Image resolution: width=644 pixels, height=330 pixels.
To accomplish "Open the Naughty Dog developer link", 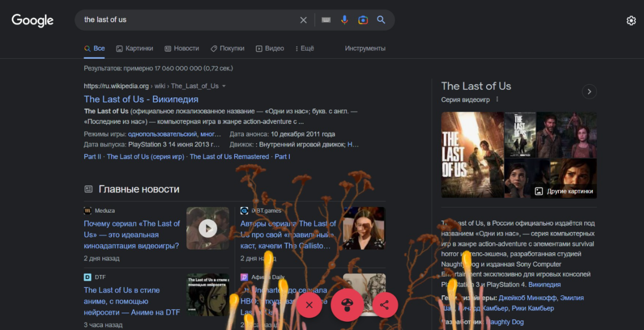I will click(505, 322).
